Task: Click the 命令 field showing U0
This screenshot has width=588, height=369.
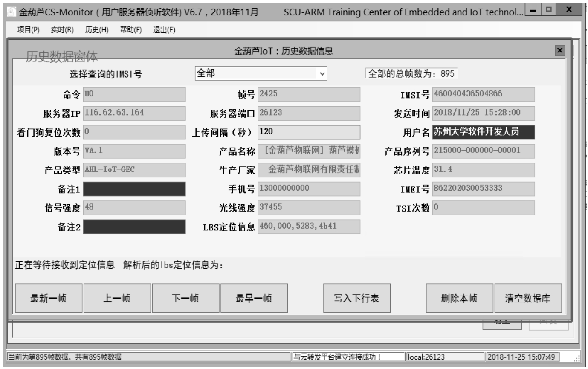Action: (x=134, y=94)
